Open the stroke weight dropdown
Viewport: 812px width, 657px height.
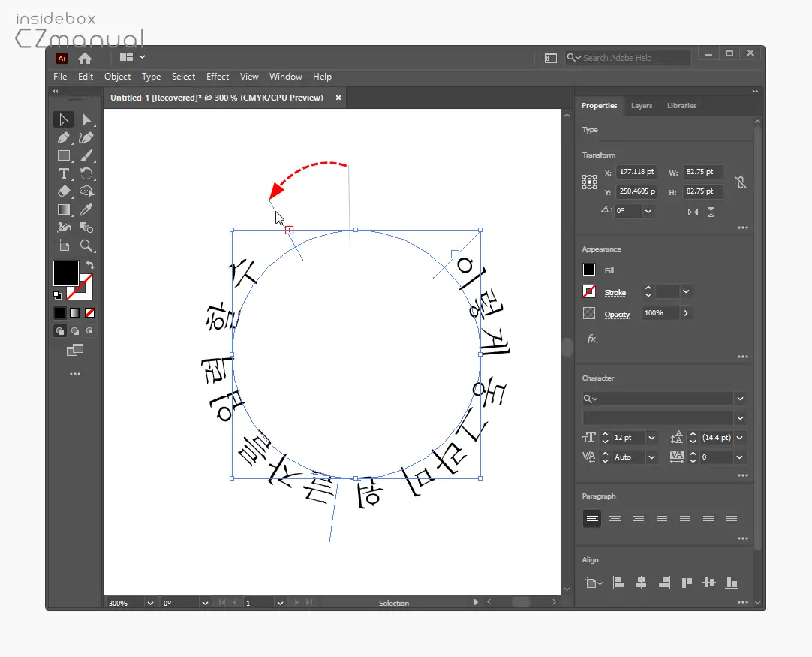coord(686,292)
